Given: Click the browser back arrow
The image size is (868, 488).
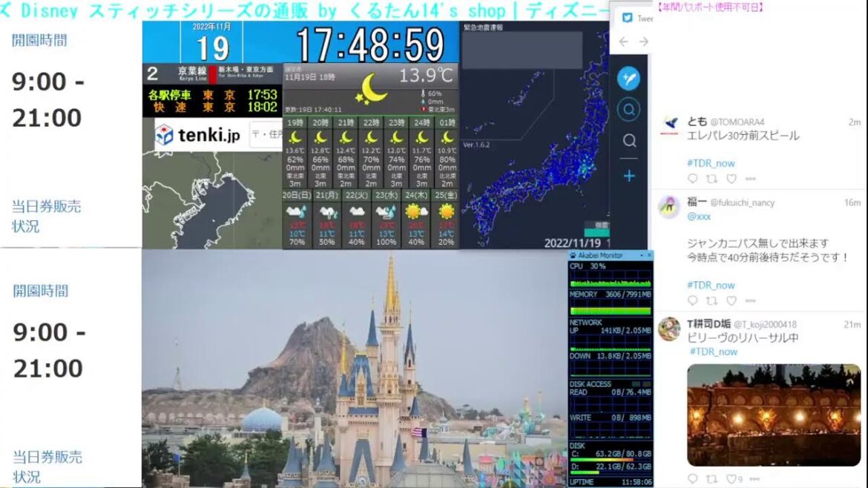Looking at the screenshot, I should click(x=623, y=42).
